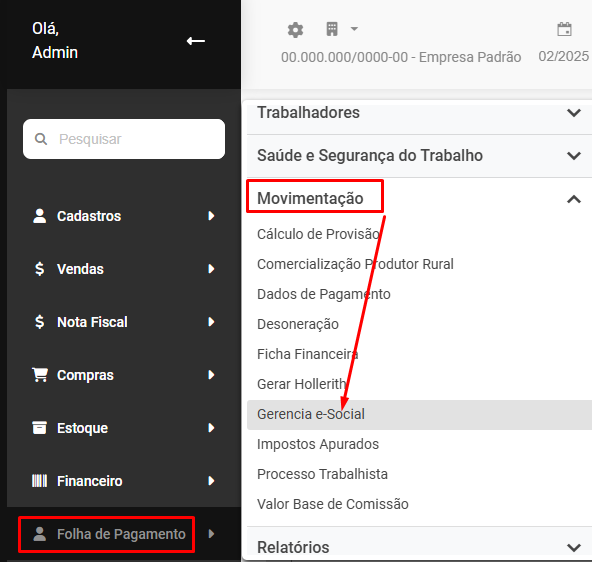
Task: Expand Saúde e Segurança do Trabalho chevron
Action: [x=574, y=156]
